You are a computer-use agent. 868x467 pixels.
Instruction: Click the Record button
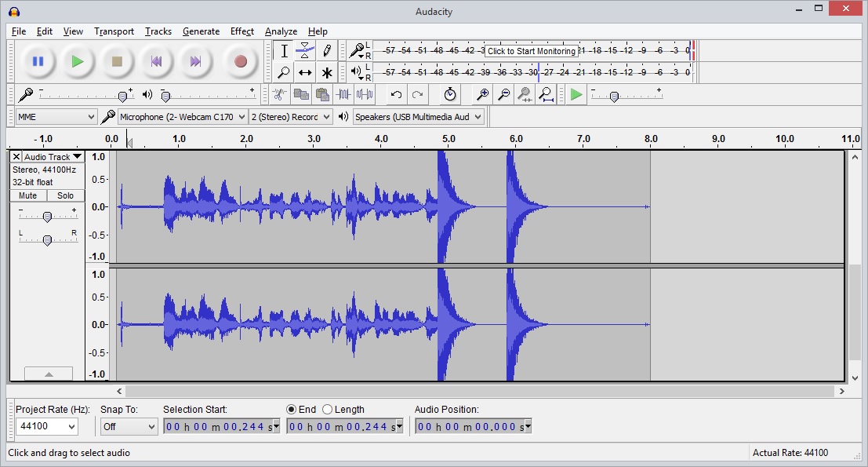(x=240, y=61)
